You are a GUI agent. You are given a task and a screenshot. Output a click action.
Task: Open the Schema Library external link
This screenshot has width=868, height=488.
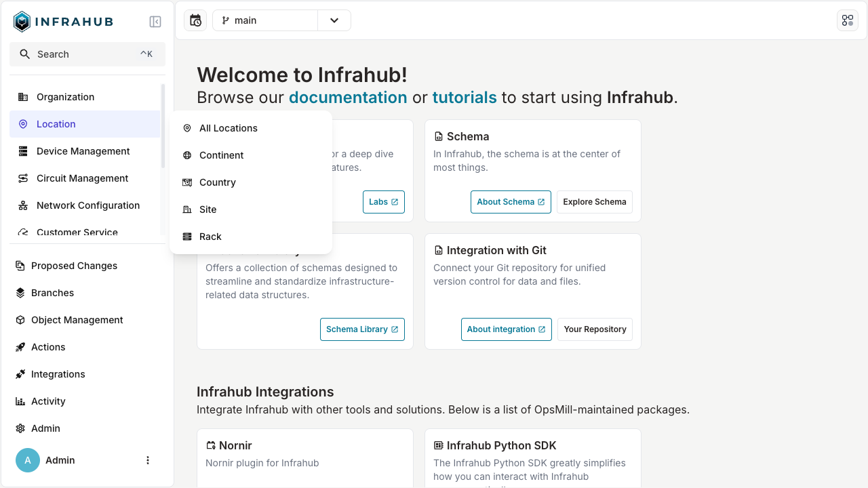(x=362, y=329)
